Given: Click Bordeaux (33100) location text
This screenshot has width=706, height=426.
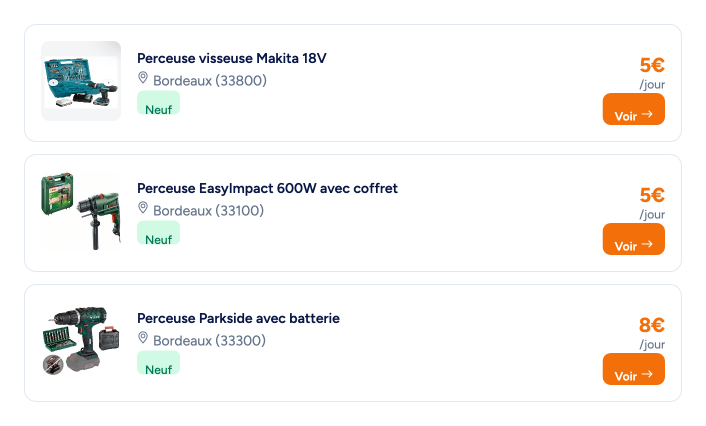Looking at the screenshot, I should [208, 211].
